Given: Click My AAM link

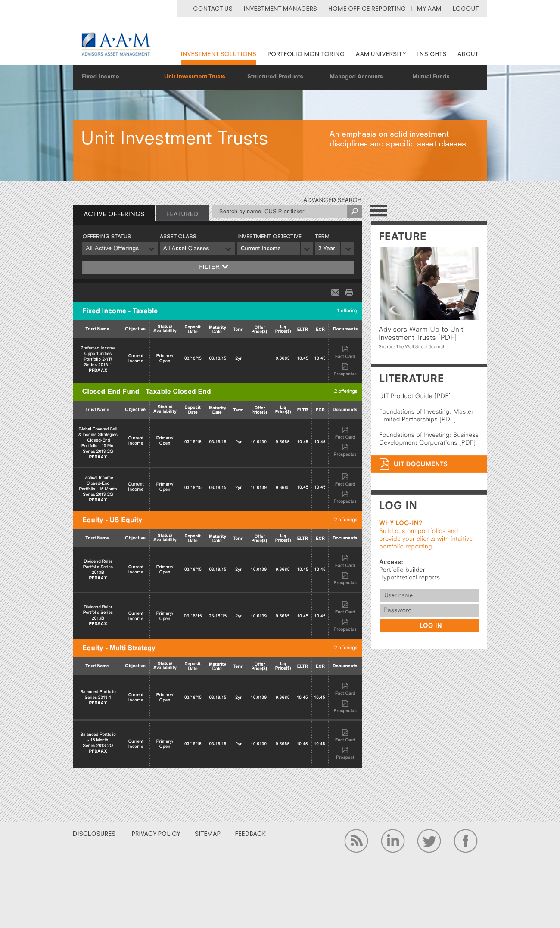Looking at the screenshot, I should 429,9.
